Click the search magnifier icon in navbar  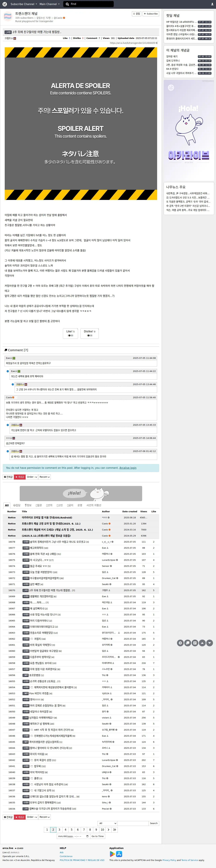point(67,4)
